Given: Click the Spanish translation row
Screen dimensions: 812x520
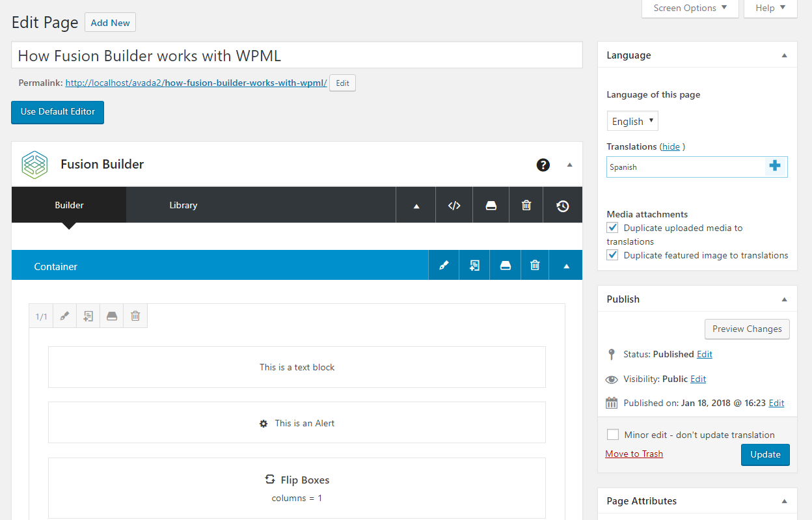Looking at the screenshot, I should point(697,167).
